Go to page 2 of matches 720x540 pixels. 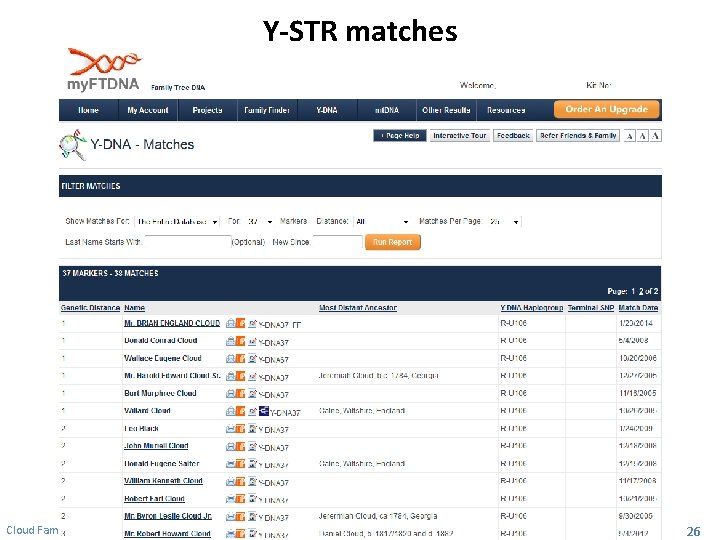(x=641, y=292)
